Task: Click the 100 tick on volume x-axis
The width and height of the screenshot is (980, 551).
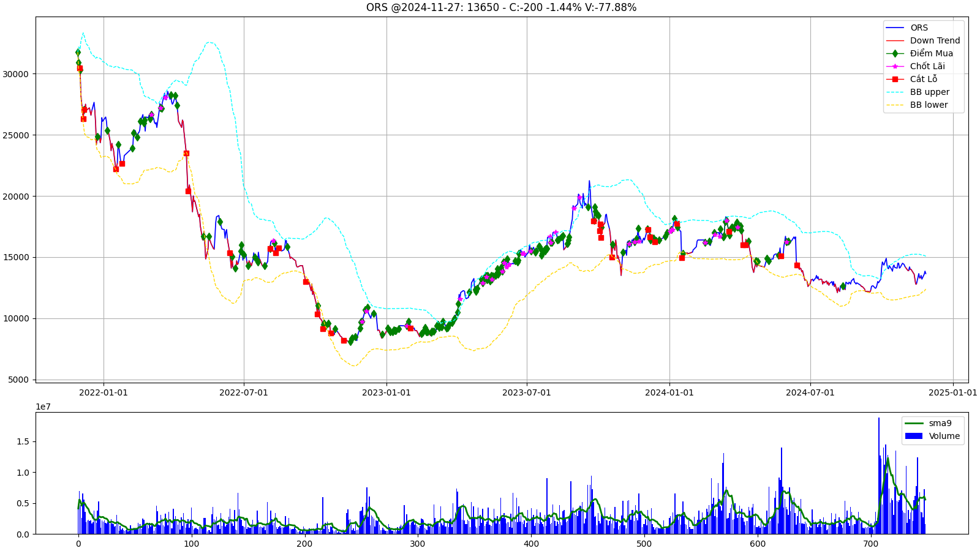Action: (192, 544)
